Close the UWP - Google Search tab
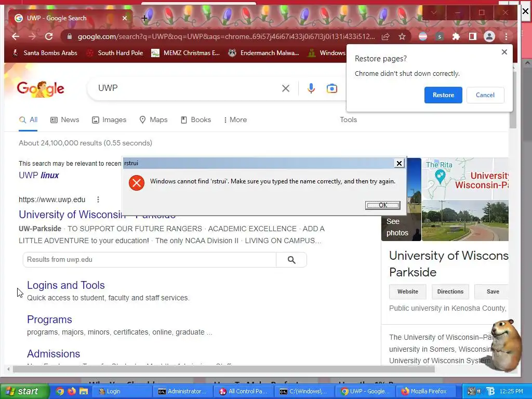The width and height of the screenshot is (532, 399). click(125, 18)
